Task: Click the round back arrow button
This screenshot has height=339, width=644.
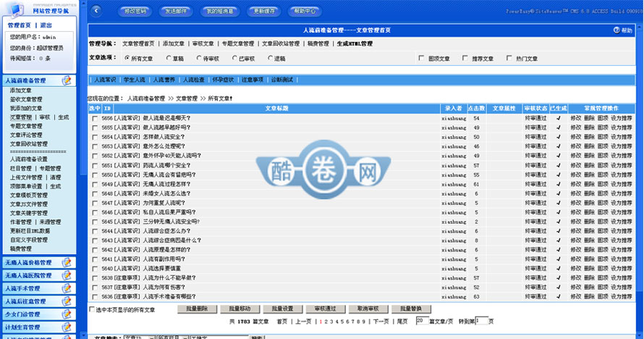Action: (x=96, y=11)
